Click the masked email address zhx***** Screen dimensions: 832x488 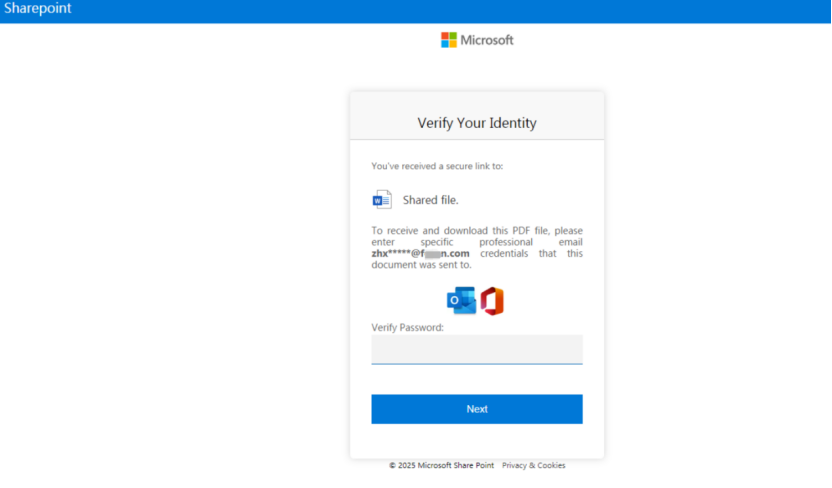[x=420, y=254]
